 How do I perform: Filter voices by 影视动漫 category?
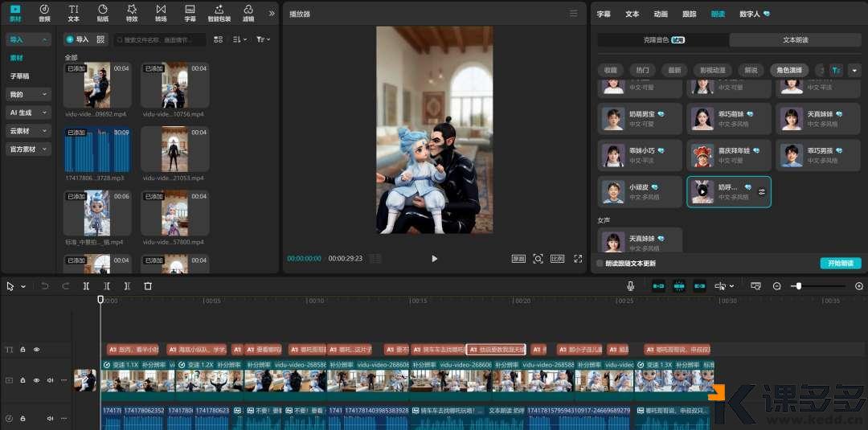(x=712, y=70)
